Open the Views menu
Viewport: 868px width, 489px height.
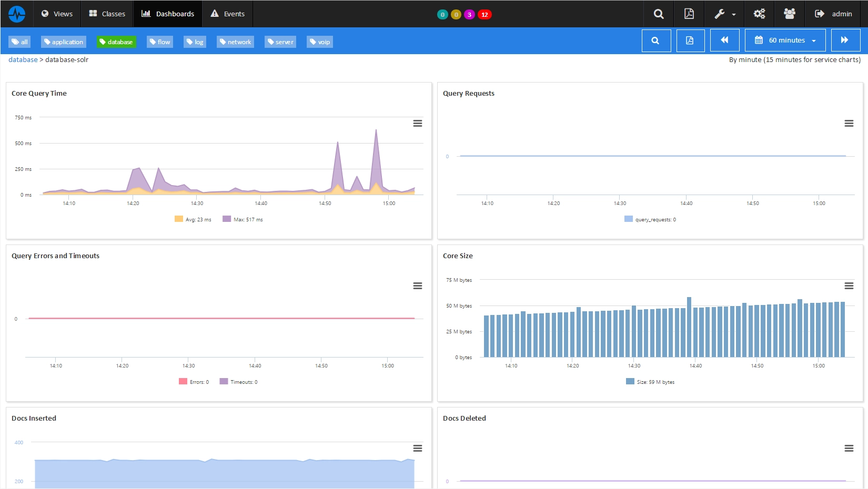pos(57,14)
